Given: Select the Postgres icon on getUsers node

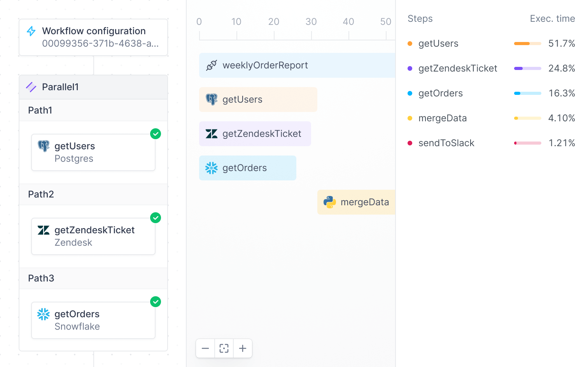Looking at the screenshot, I should pyautogui.click(x=43, y=146).
